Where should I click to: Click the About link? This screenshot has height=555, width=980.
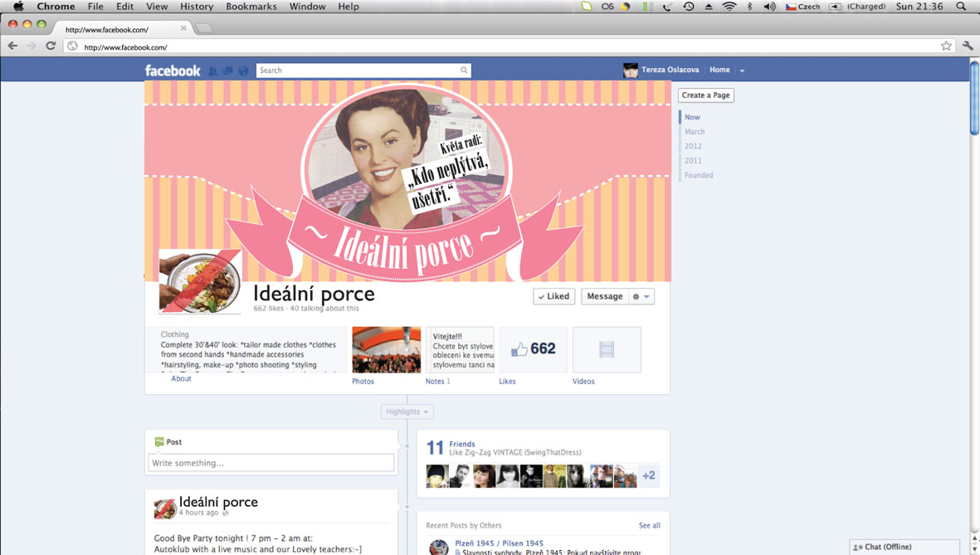click(181, 379)
